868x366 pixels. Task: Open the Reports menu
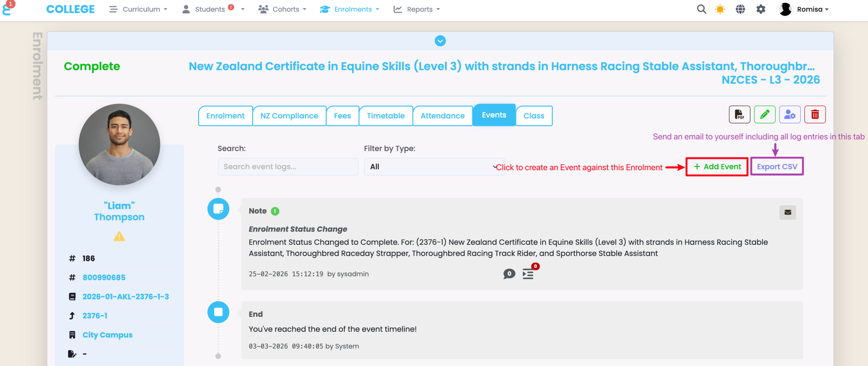click(417, 9)
